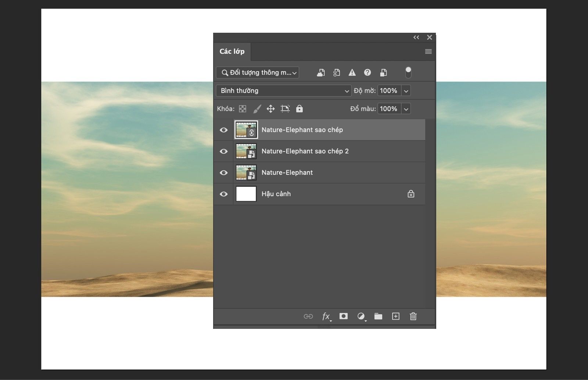Filter for embedded smart objects
This screenshot has height=380, width=588.
(383, 72)
